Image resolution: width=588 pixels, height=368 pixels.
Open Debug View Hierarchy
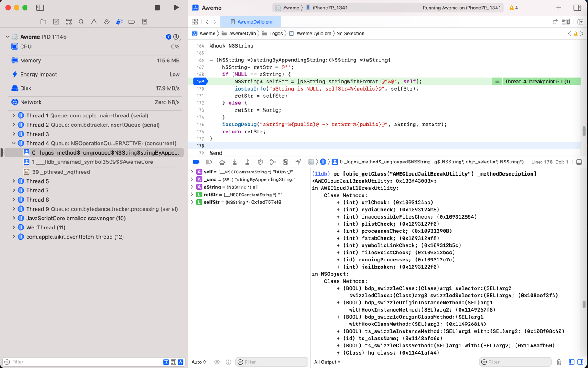260,162
